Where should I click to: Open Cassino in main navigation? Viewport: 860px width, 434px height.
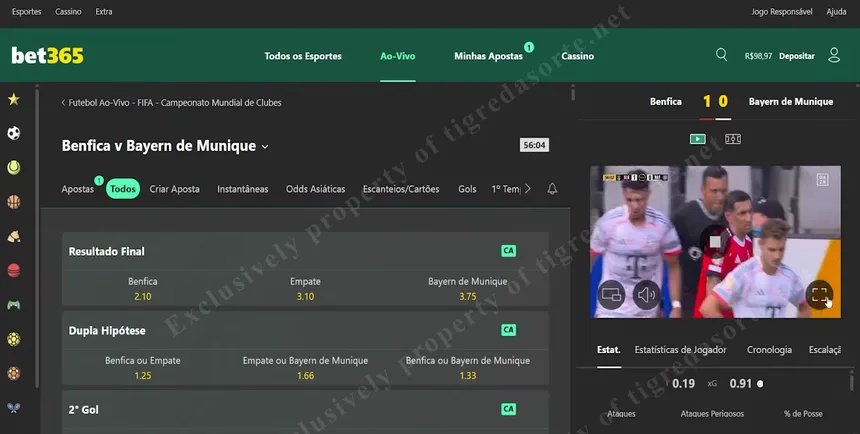click(x=578, y=56)
